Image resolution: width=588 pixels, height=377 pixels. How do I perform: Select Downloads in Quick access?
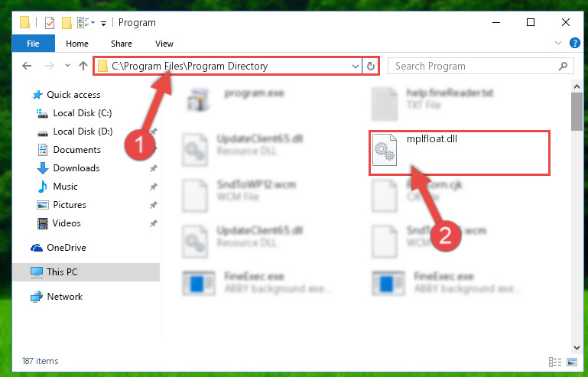pyautogui.click(x=76, y=168)
